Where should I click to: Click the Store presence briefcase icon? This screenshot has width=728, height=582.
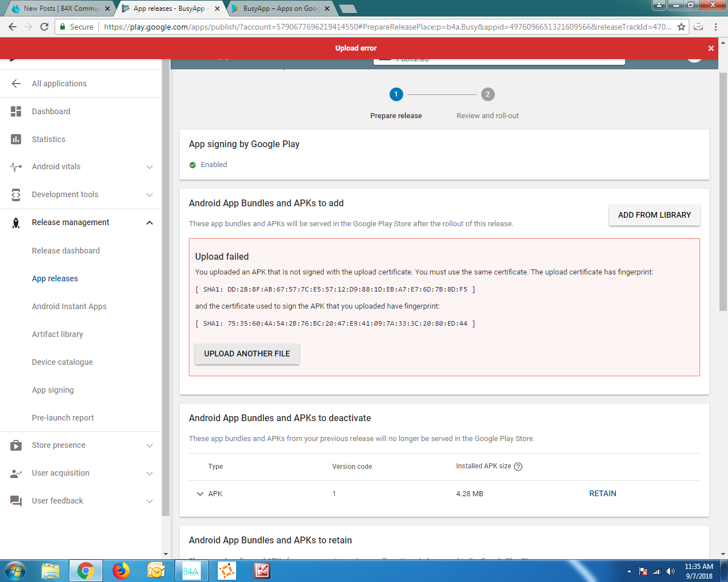[16, 446]
